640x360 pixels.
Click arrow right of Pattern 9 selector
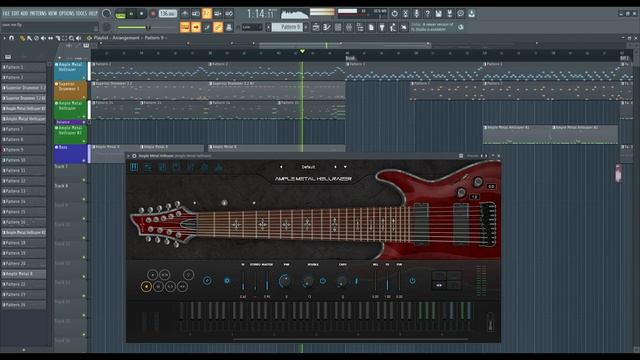click(x=306, y=27)
